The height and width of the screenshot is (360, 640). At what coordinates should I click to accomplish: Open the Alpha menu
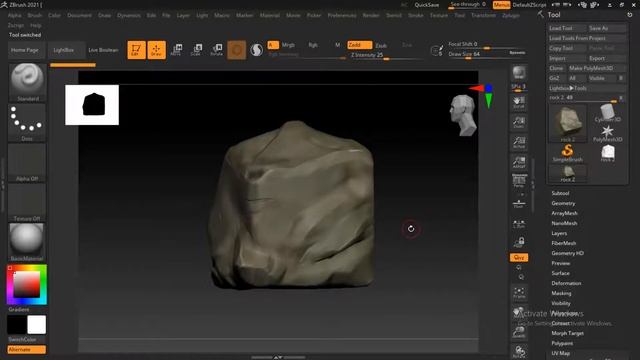15,15
